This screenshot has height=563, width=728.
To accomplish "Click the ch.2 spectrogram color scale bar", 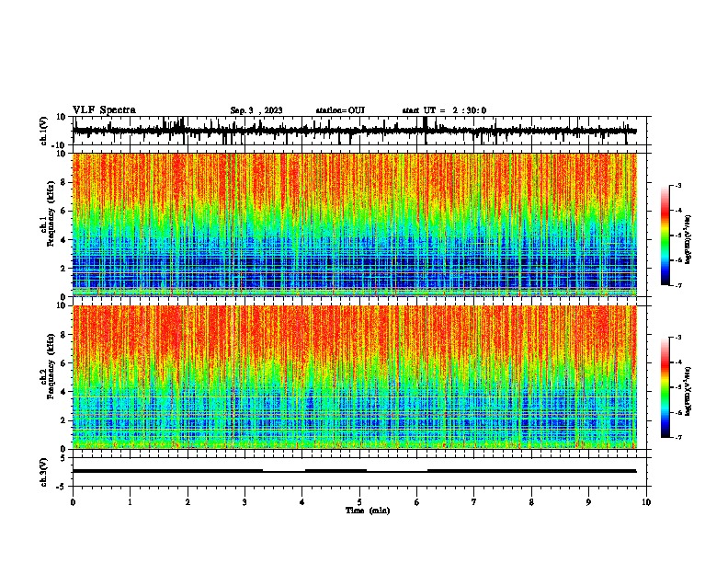I will (665, 387).
